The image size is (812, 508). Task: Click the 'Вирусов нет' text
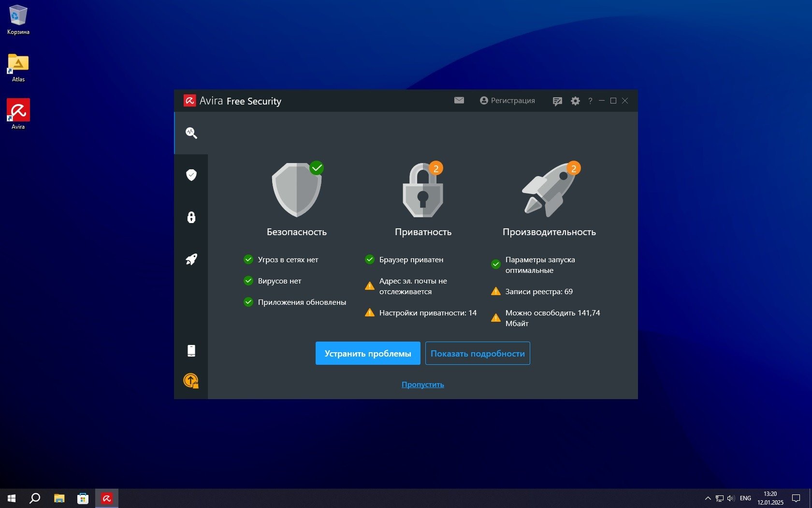click(x=279, y=281)
